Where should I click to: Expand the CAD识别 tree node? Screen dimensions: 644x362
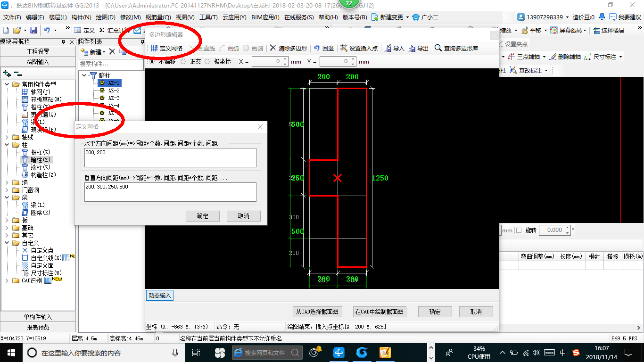[x=7, y=280]
